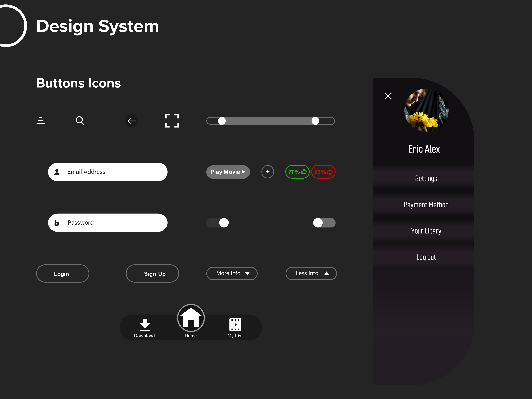Click the Eric Alex name text

point(424,149)
